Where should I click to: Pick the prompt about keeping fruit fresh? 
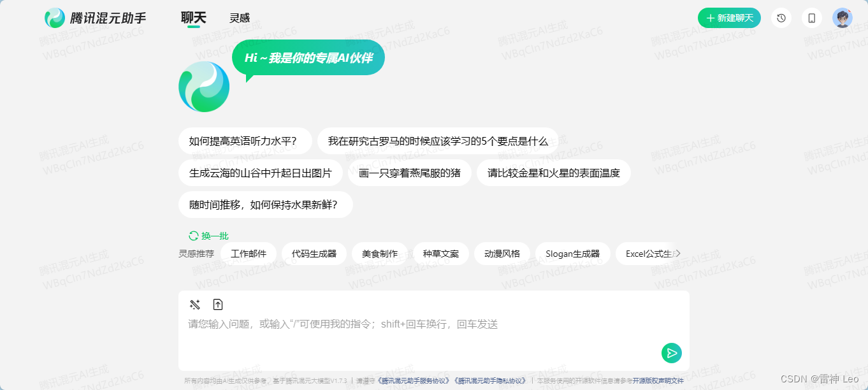point(266,205)
